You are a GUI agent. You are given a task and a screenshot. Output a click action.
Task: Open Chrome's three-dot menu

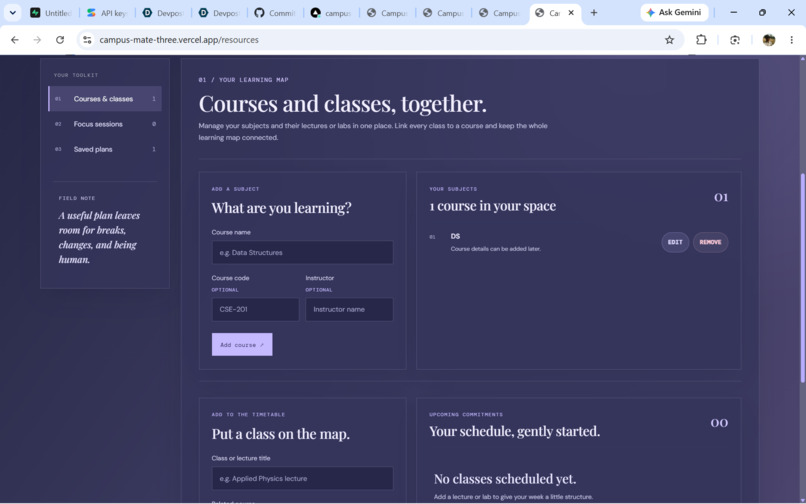tap(791, 40)
